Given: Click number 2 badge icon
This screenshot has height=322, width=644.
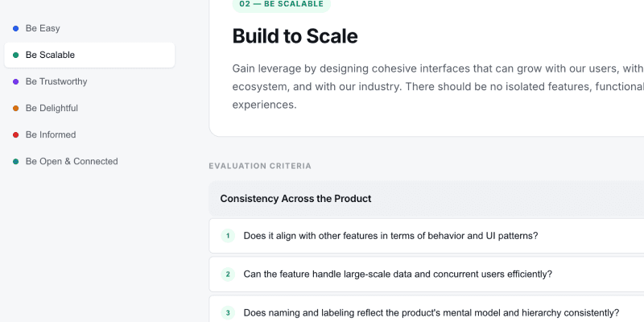Looking at the screenshot, I should click(228, 274).
